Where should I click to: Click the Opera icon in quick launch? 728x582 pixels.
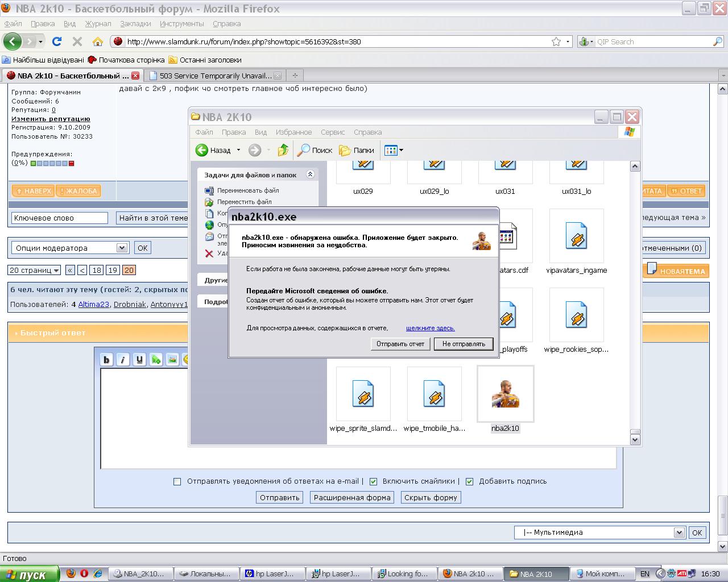click(84, 573)
